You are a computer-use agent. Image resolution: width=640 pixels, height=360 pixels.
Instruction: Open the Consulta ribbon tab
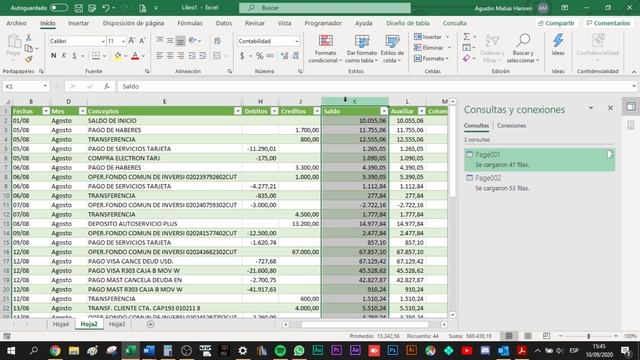[454, 23]
